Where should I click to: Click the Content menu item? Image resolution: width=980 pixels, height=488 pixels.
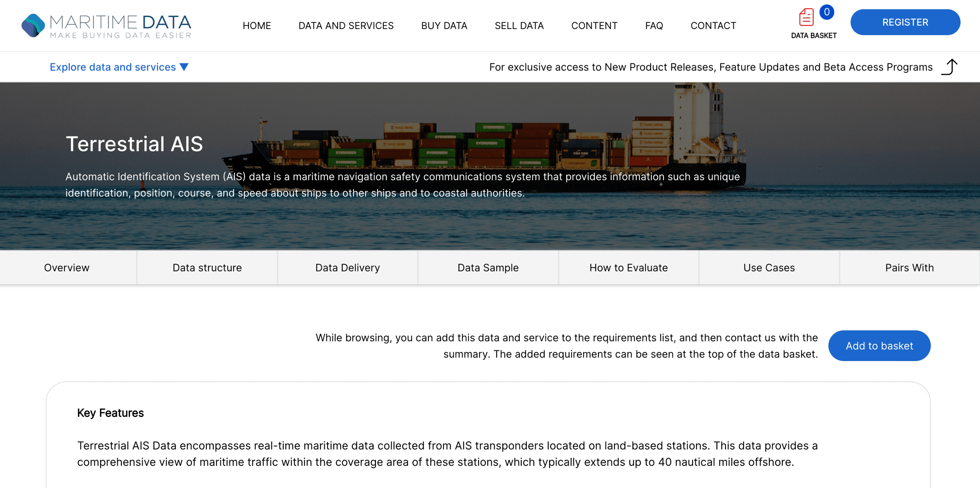coord(594,26)
